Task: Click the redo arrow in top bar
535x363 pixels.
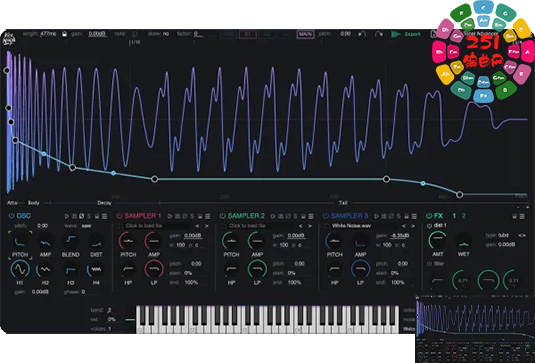Action: (x=378, y=34)
